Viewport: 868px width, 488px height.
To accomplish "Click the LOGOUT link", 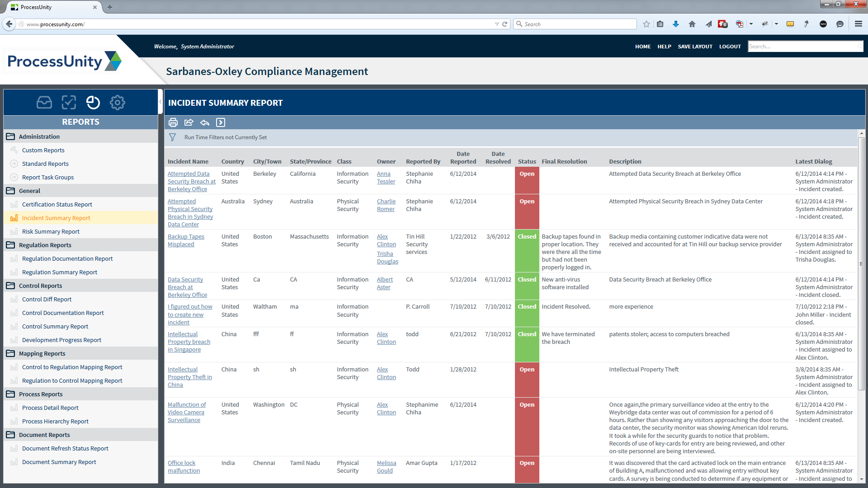I will [730, 46].
